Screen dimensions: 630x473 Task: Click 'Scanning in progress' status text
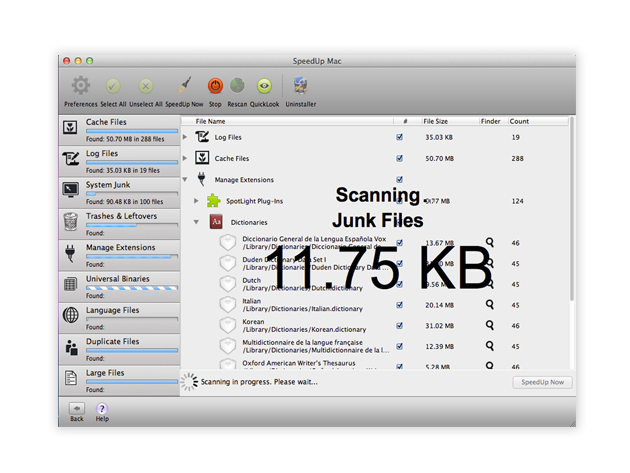259,382
